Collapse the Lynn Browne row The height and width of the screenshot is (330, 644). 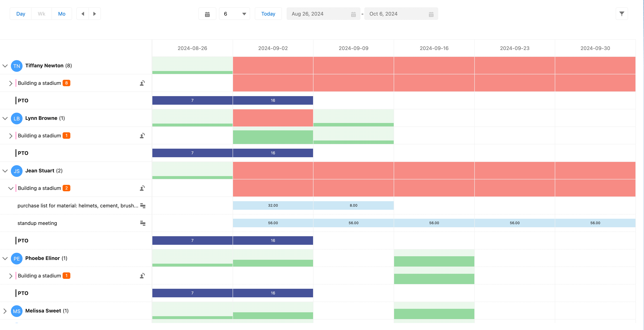pos(5,118)
